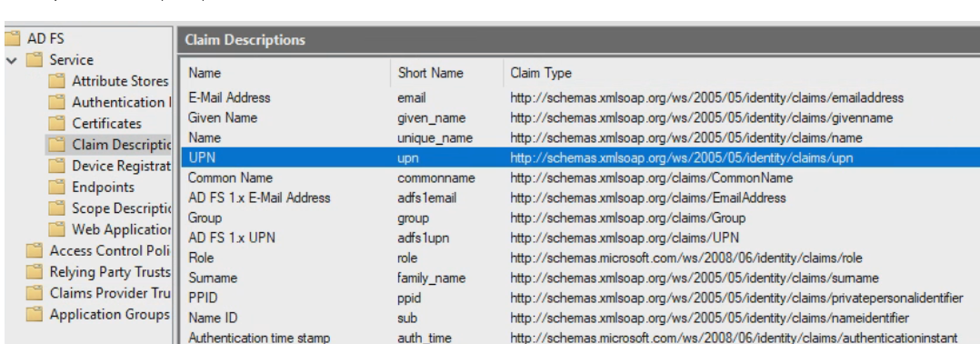Select the Role claim row
980x344 pixels.
pyautogui.click(x=581, y=258)
